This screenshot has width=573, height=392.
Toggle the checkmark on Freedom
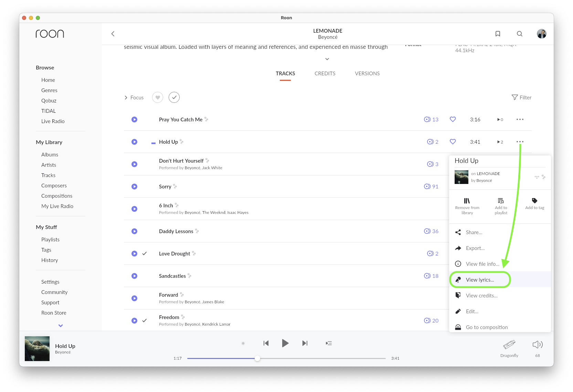coord(145,320)
